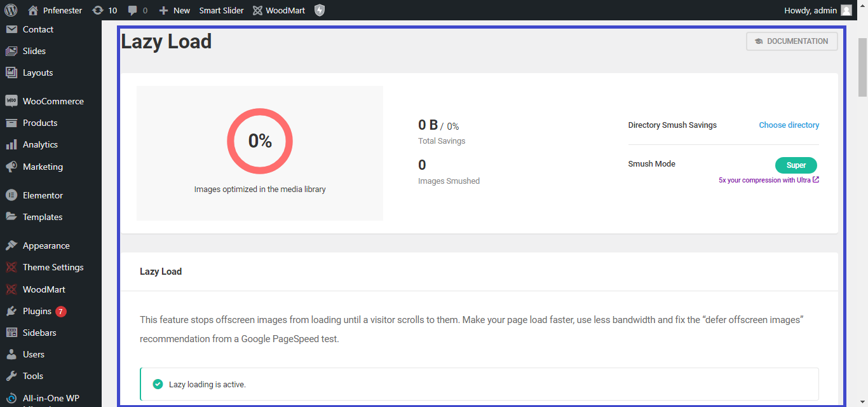
Task: Click the New content button
Action: click(x=175, y=10)
